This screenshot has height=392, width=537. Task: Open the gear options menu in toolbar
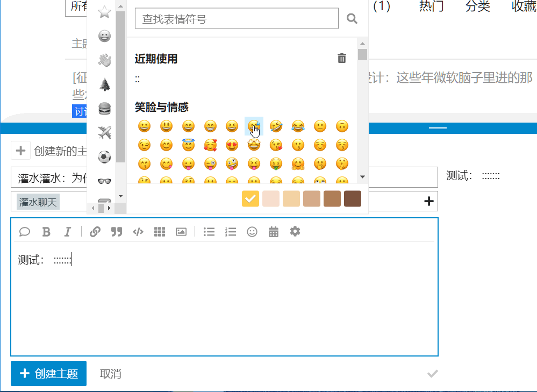[295, 232]
